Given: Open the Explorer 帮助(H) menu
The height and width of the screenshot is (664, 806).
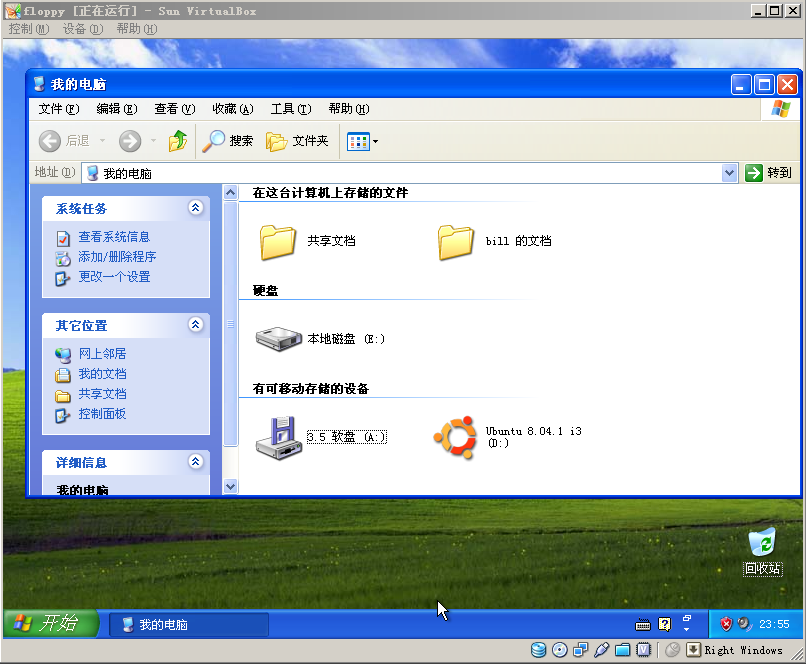Looking at the screenshot, I should pos(349,109).
